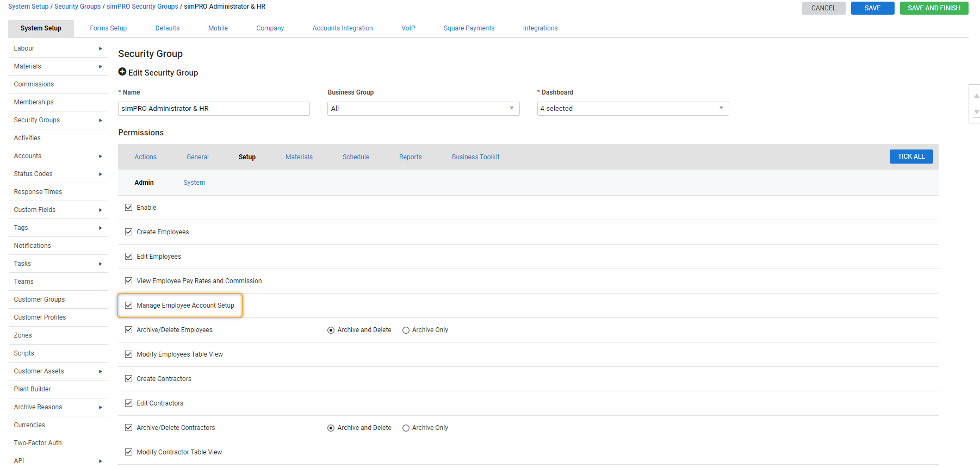Image resolution: width=980 pixels, height=468 pixels.
Task: Click the blue Save button
Action: pyautogui.click(x=872, y=8)
